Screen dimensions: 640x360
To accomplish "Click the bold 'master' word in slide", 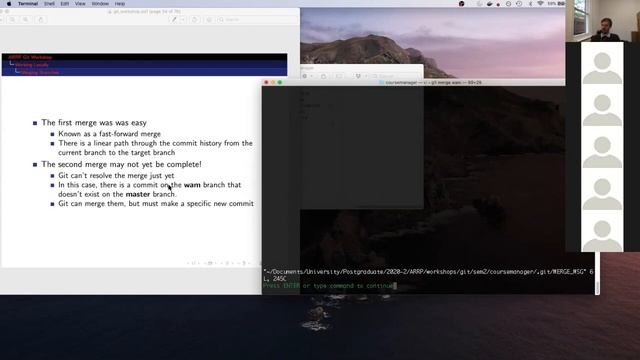I will point(138,194).
